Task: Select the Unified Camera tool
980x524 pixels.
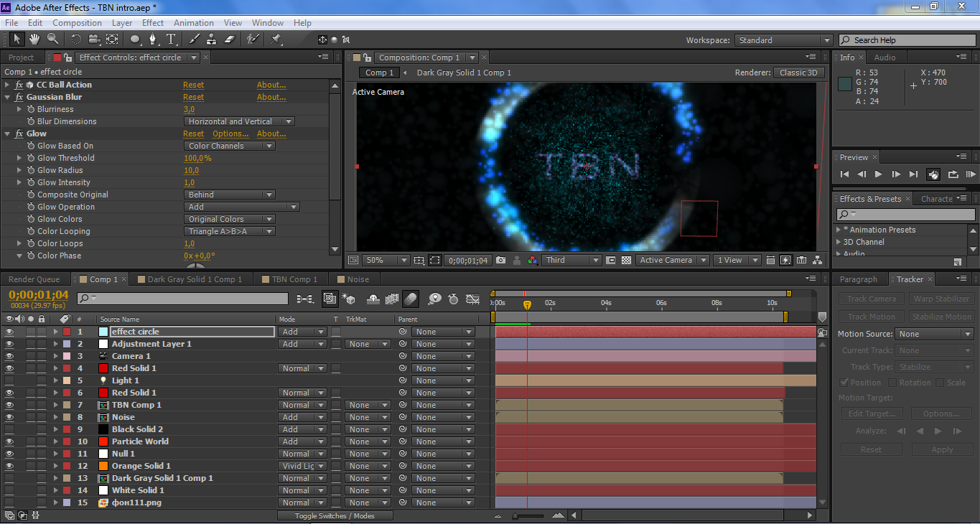Action: point(94,39)
